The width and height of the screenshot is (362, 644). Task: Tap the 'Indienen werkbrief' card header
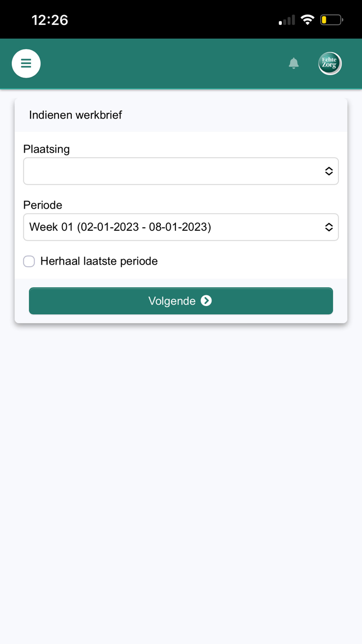[x=76, y=115]
